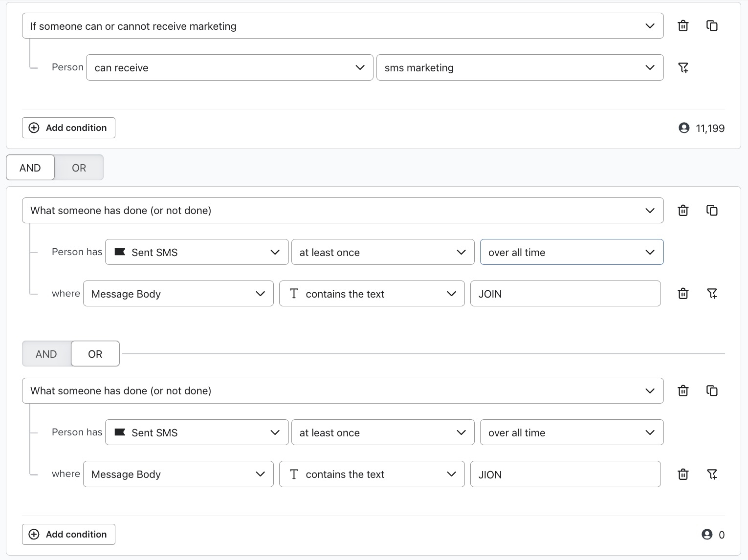Click the bottom Add condition button

(68, 534)
